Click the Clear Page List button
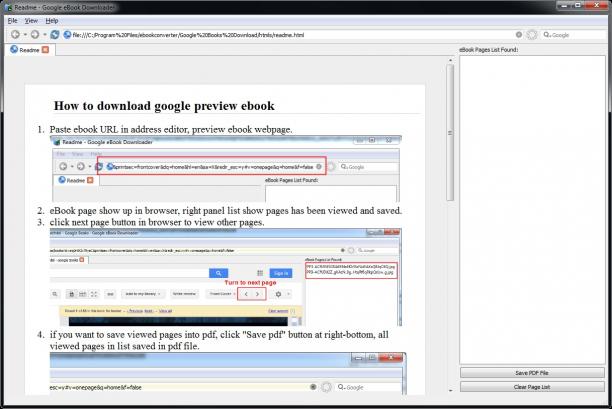 point(532,387)
